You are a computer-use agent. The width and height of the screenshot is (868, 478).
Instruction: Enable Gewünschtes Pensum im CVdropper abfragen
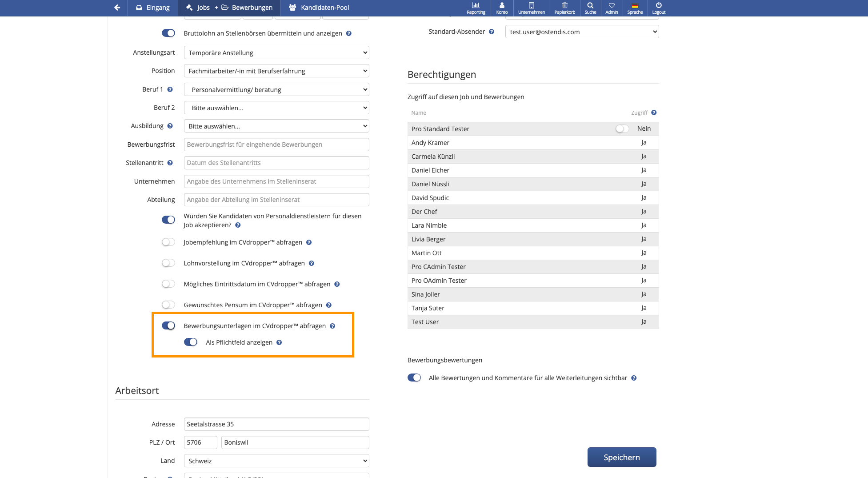coord(168,305)
